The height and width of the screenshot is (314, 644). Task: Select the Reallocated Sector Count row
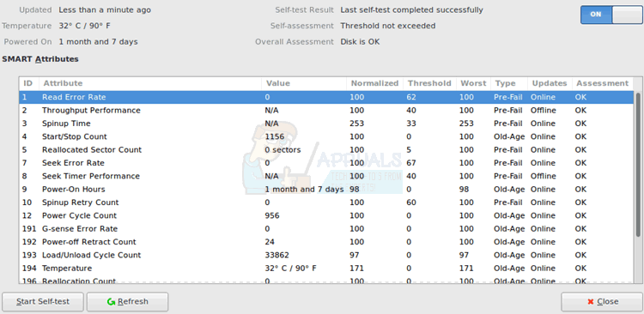tap(326, 150)
